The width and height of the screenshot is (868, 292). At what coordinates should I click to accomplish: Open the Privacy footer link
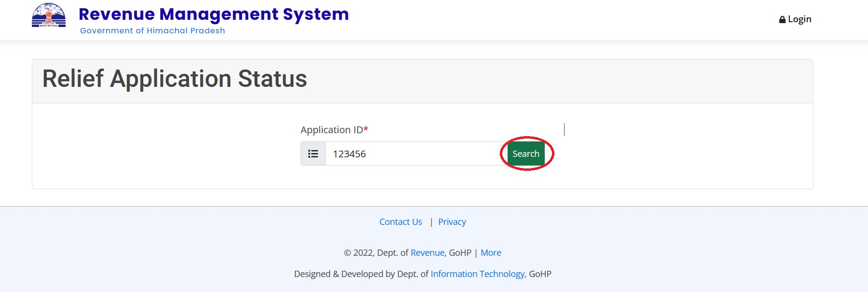coord(452,222)
